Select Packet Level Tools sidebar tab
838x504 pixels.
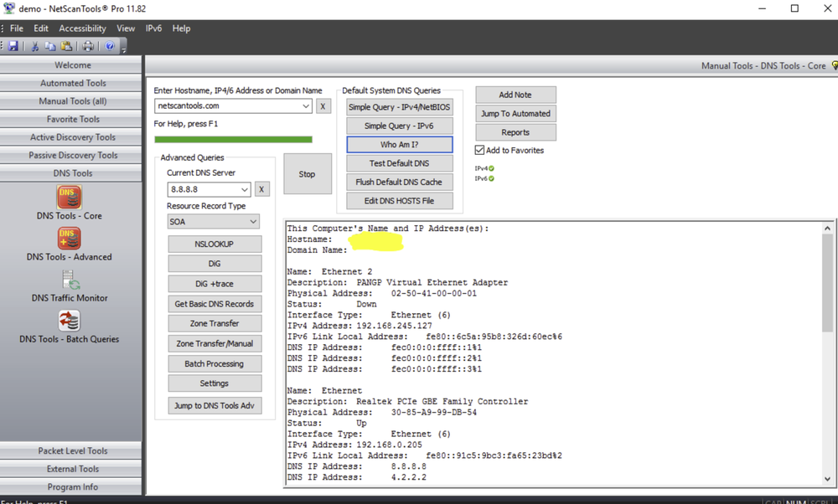(x=71, y=451)
